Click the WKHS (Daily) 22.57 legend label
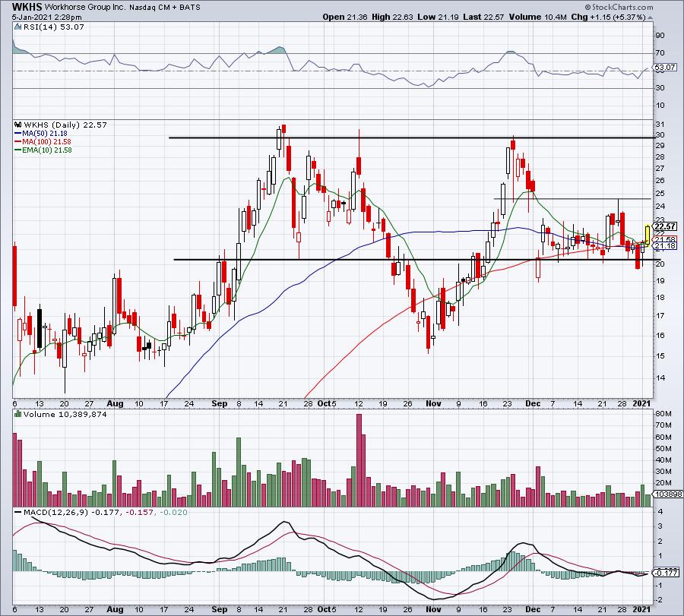The width and height of the screenshot is (684, 616). [x=65, y=125]
